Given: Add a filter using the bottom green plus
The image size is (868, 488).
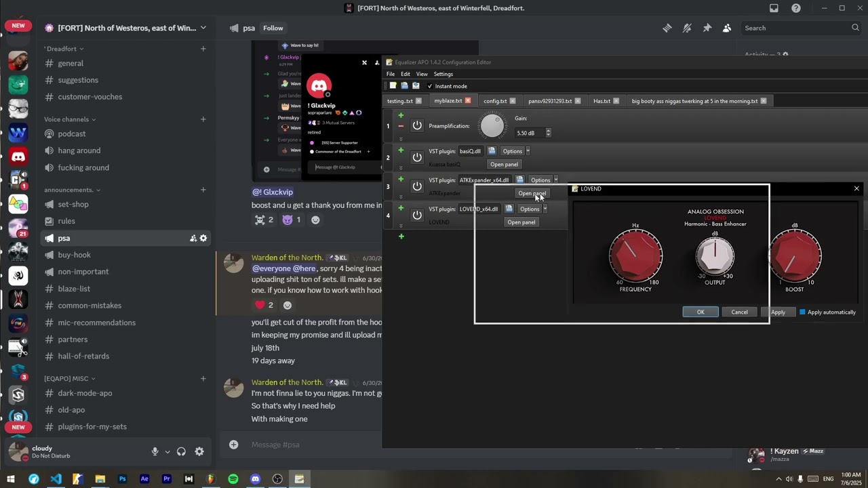Looking at the screenshot, I should pyautogui.click(x=401, y=237).
